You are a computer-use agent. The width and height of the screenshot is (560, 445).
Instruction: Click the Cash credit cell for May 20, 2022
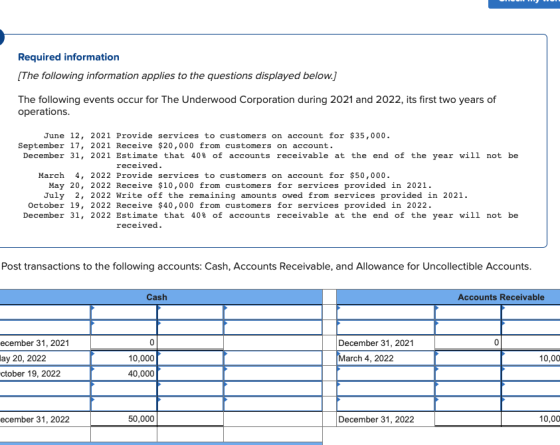tap(190, 358)
